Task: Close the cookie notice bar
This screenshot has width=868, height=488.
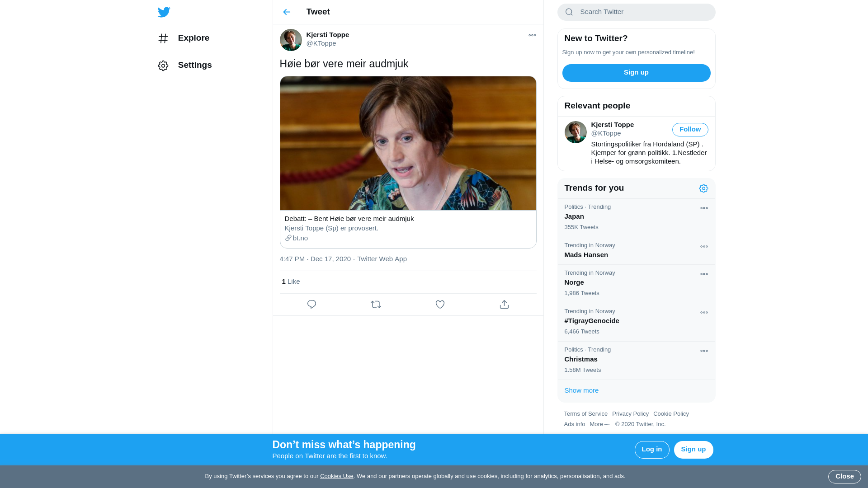Action: (844, 476)
